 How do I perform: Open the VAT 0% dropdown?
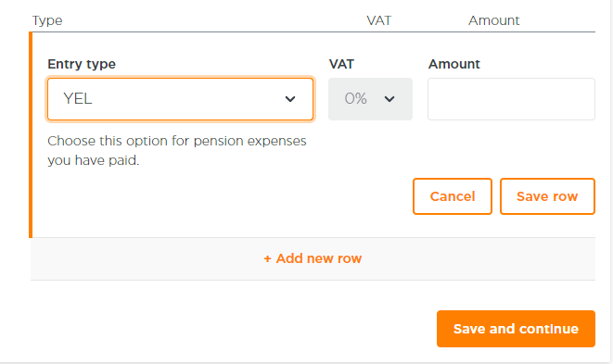(x=370, y=99)
